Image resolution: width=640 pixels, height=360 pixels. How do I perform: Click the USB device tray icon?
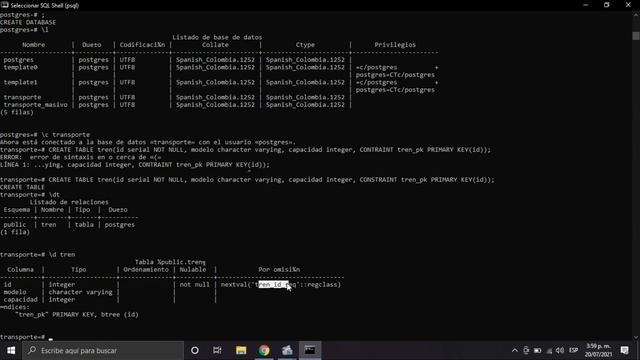(526, 351)
